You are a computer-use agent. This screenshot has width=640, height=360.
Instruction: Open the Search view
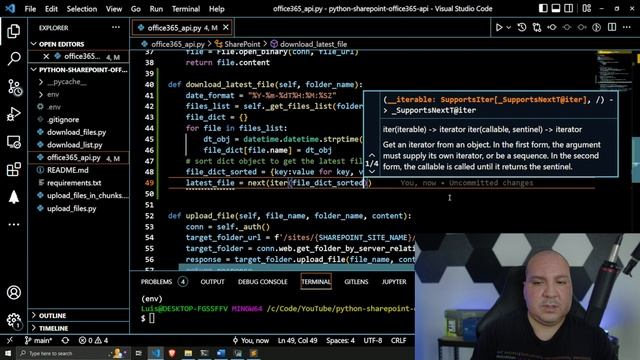[x=13, y=59]
